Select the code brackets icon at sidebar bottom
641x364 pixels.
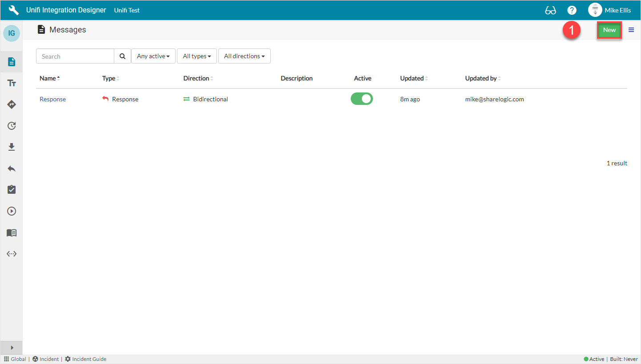(x=11, y=253)
